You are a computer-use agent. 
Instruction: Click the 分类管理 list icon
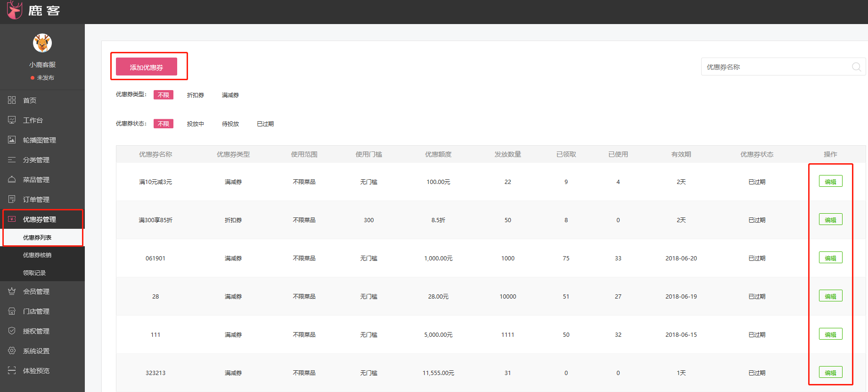point(12,159)
